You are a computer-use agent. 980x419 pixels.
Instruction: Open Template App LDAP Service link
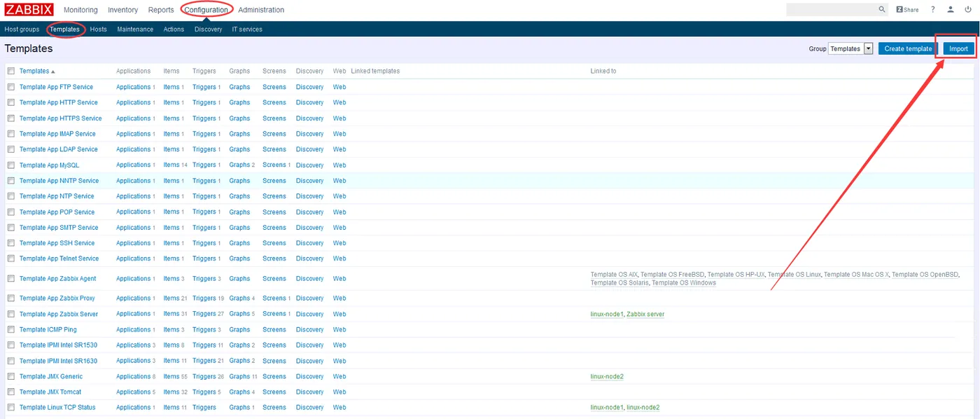[59, 149]
